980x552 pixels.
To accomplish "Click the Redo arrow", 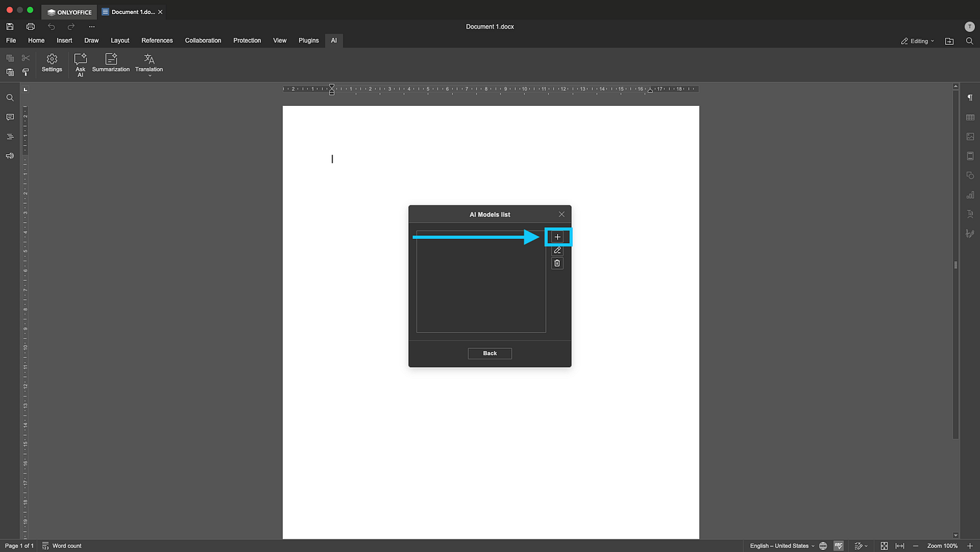I will point(71,27).
